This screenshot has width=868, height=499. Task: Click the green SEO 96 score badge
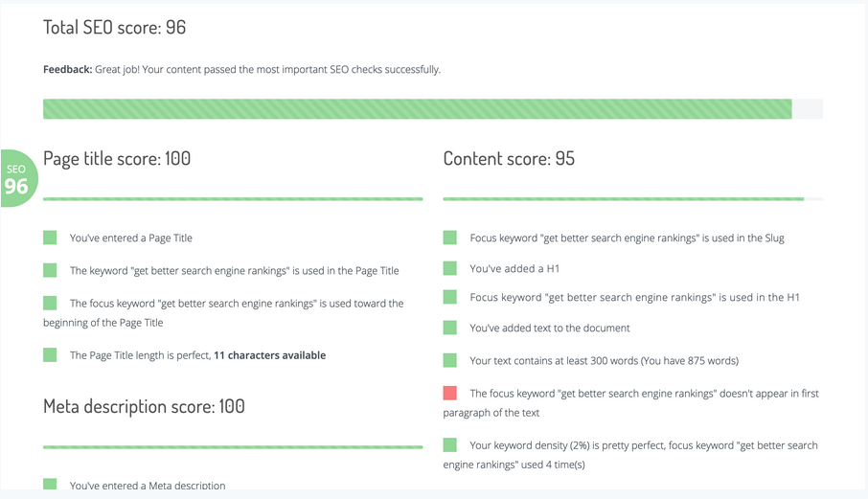click(x=17, y=179)
